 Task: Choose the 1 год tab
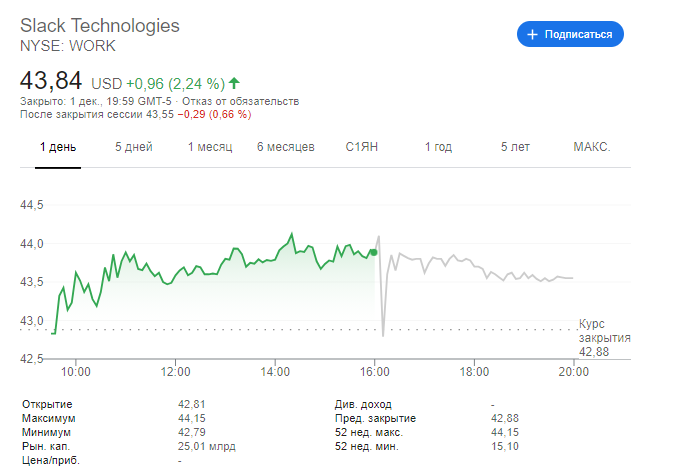[438, 147]
